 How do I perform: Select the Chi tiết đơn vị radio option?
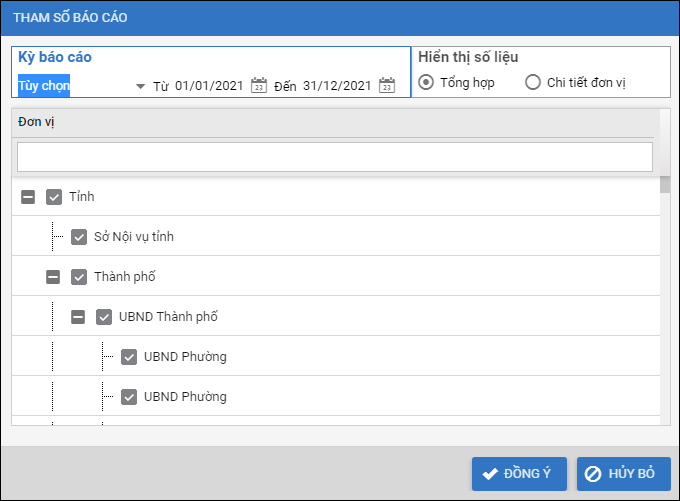[533, 82]
